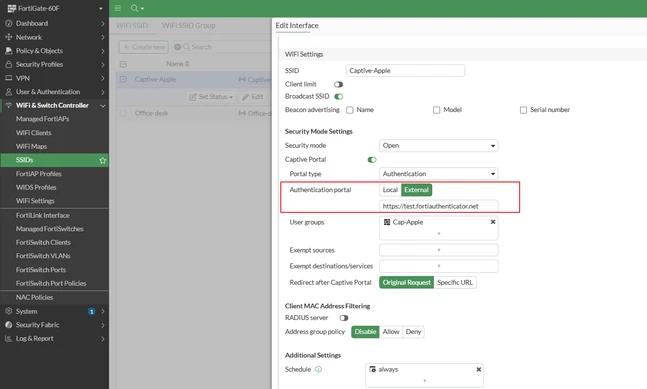Collapse the WiFi & Switch Controller section
The width and height of the screenshot is (647, 389).
pyautogui.click(x=103, y=106)
